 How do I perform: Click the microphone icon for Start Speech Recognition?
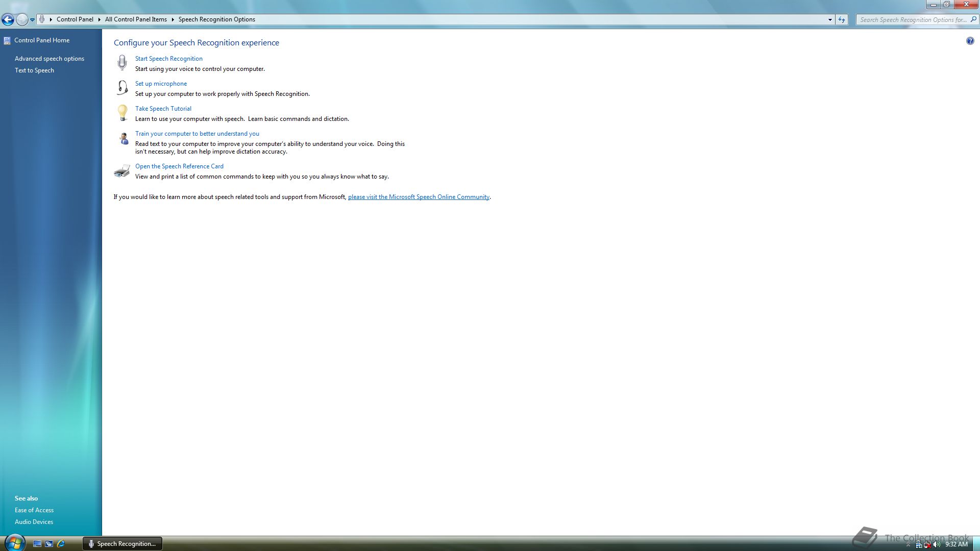[x=122, y=62]
